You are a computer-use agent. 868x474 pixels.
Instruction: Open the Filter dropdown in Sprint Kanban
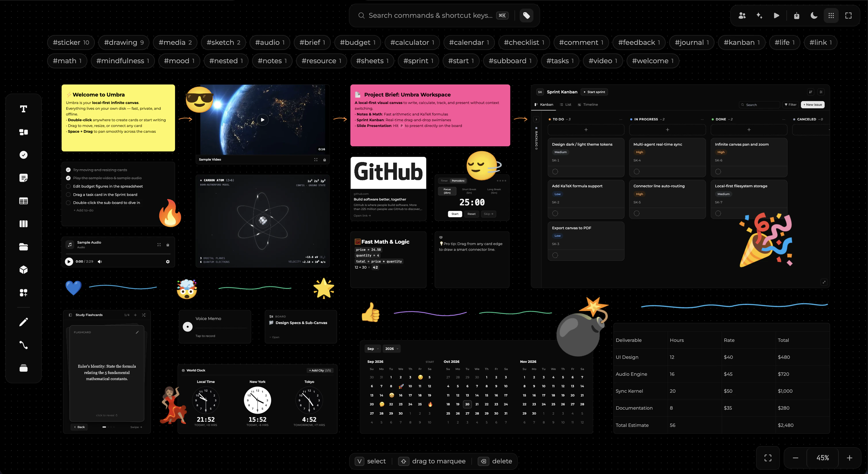(x=790, y=105)
